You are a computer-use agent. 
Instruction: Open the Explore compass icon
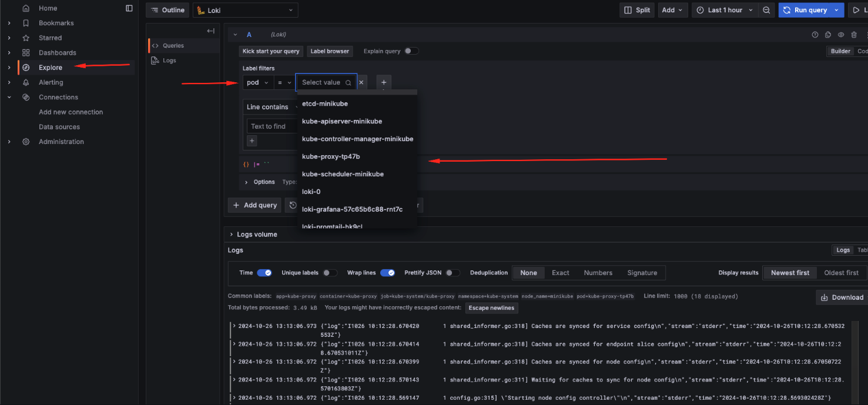[26, 68]
